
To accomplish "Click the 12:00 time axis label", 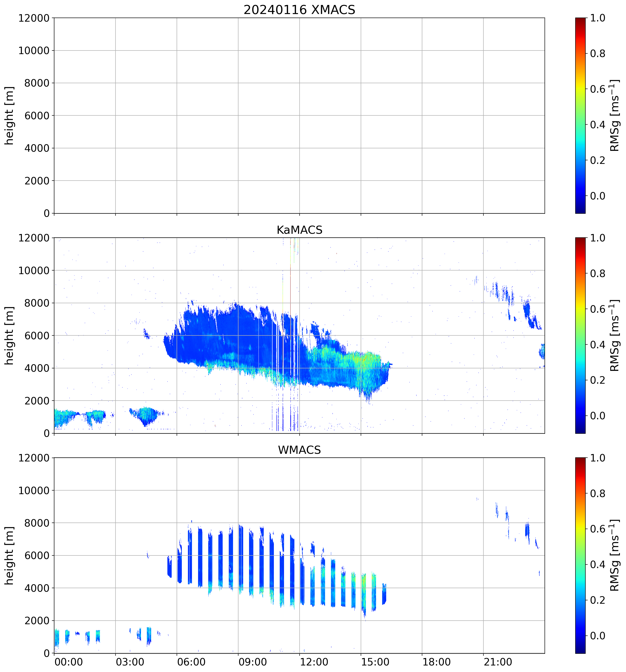I will click(x=314, y=662).
